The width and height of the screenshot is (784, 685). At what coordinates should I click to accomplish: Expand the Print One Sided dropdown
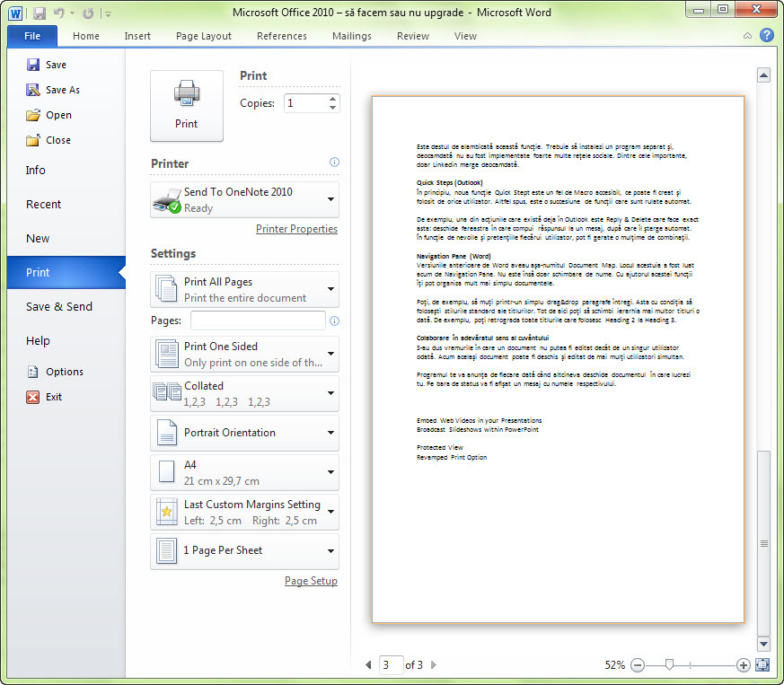pos(244,354)
